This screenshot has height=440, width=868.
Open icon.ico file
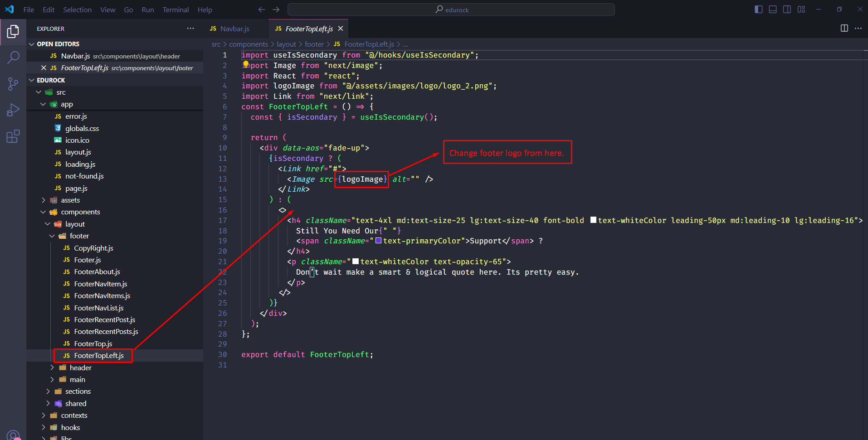point(115,140)
